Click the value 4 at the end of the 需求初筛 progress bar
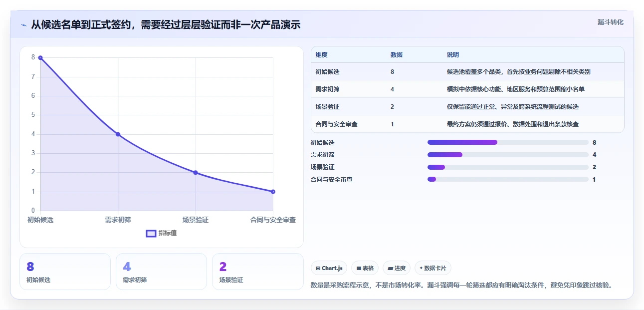This screenshot has height=310, width=644. click(x=595, y=155)
